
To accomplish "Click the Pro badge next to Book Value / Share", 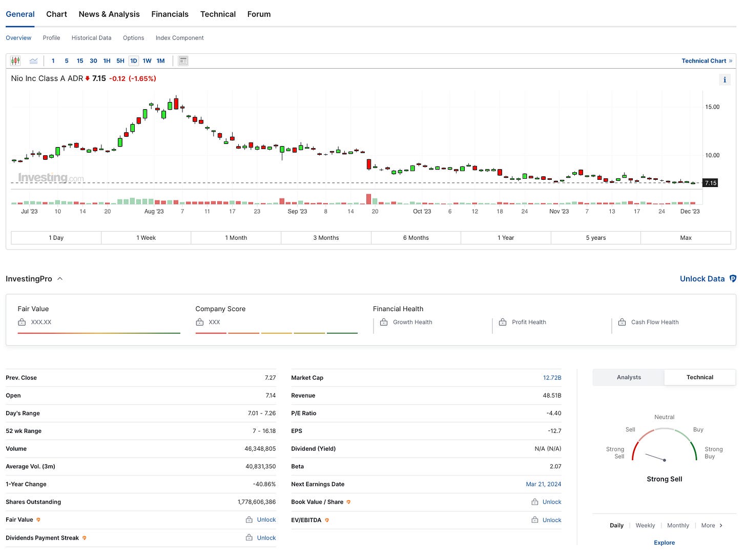I will point(348,502).
